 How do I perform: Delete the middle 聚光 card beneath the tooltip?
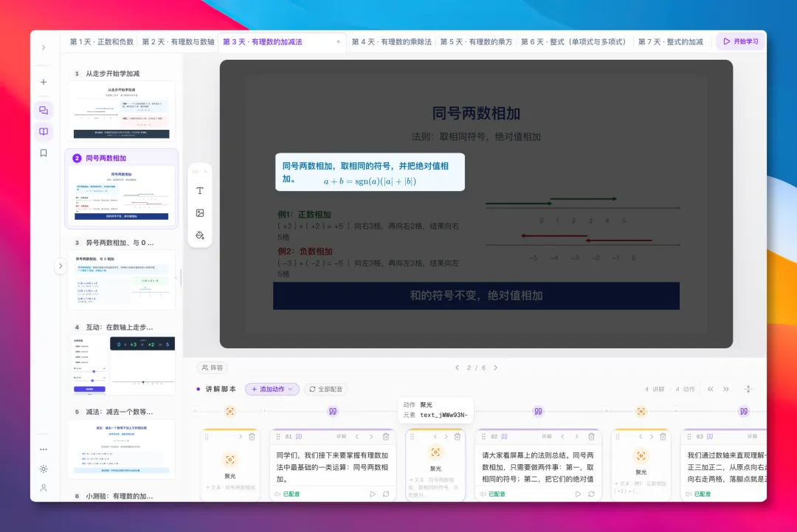pos(458,437)
